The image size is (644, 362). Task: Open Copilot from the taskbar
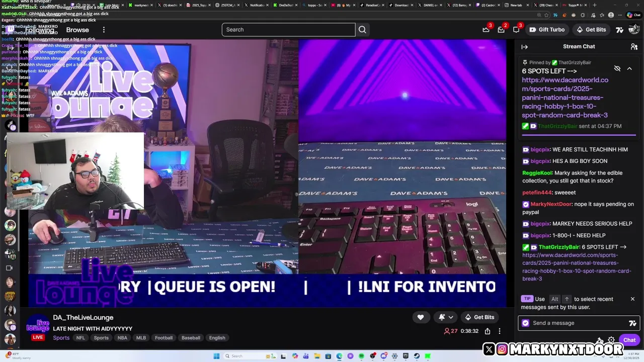point(295,356)
